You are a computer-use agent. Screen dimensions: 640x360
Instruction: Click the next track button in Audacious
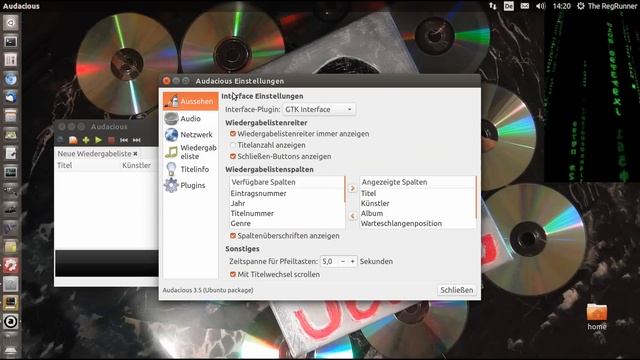[137, 140]
